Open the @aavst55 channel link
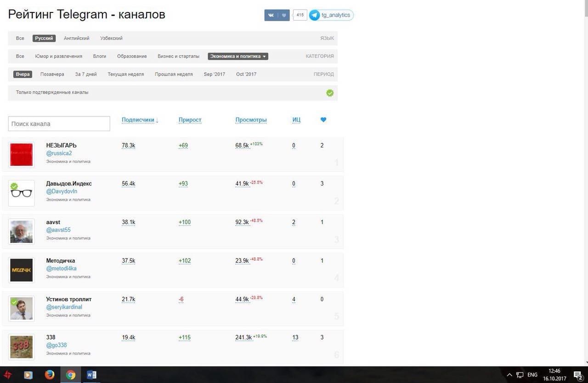Image resolution: width=588 pixels, height=383 pixels. tap(58, 230)
